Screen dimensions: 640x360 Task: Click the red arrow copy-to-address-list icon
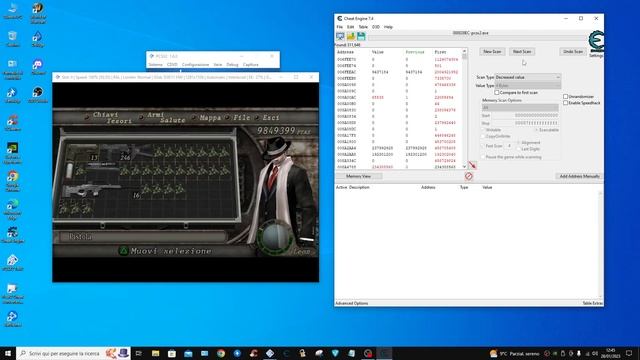472,165
